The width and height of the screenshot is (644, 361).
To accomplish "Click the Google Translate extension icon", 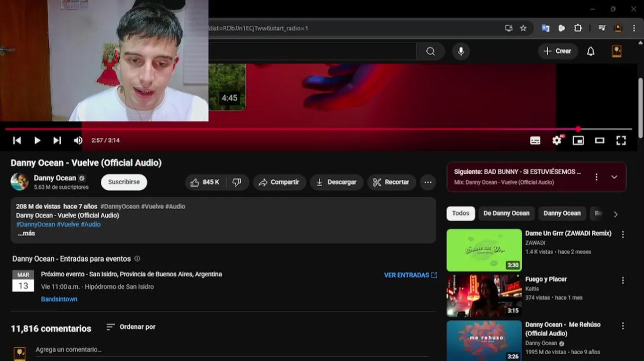I will 546,28.
